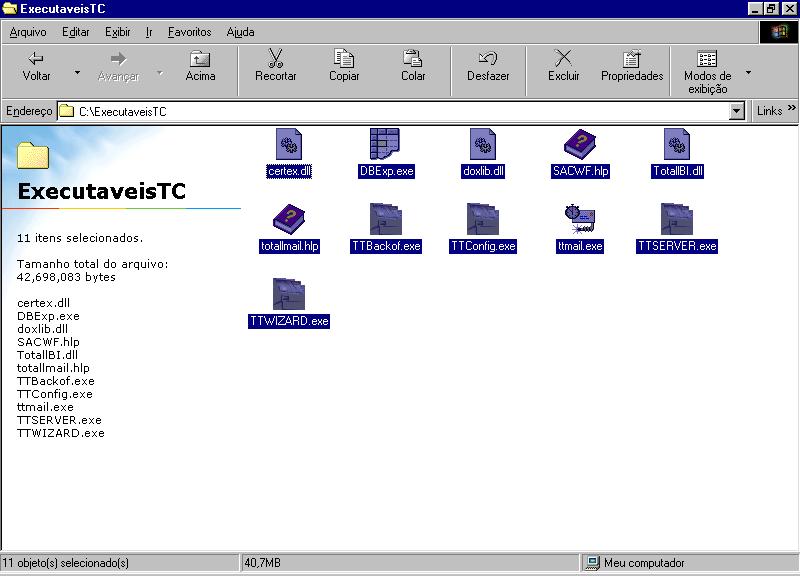Select the TTSERVER.exe file icon
800x576 pixels.
pyautogui.click(x=677, y=219)
